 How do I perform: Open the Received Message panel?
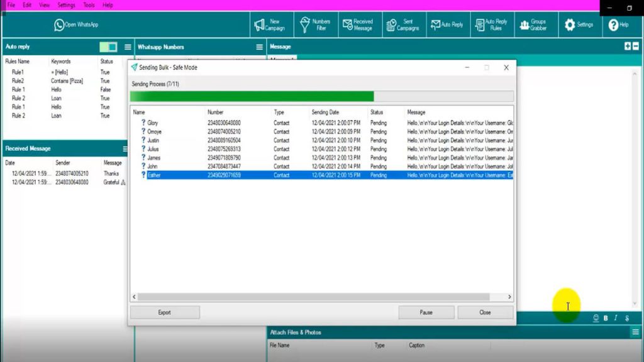[x=358, y=24]
